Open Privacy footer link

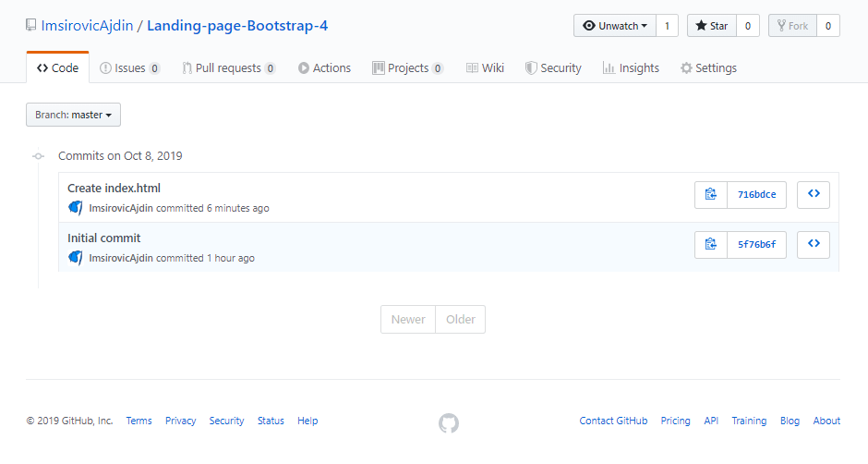tap(180, 421)
